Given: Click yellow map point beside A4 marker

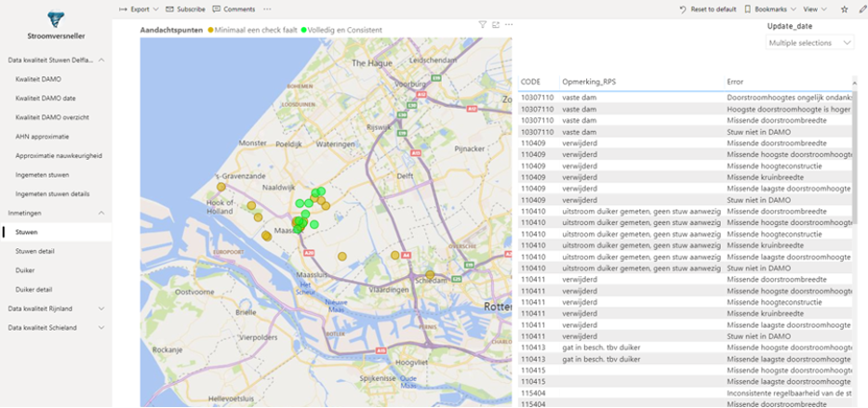Looking at the screenshot, I should point(394,255).
